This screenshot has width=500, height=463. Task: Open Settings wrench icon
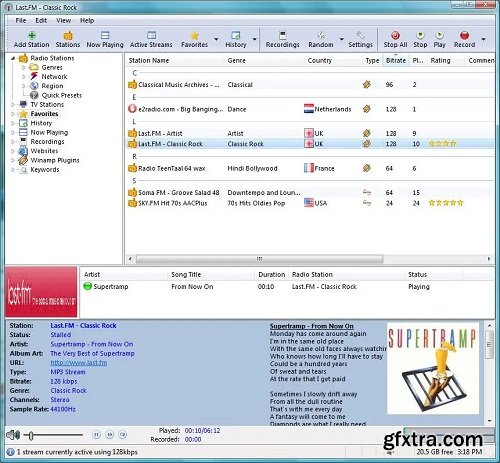[x=360, y=35]
